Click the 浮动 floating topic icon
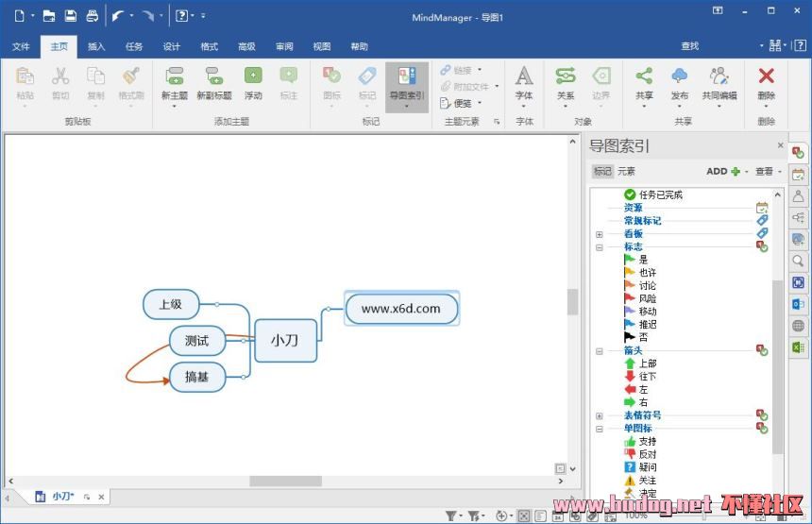 253,77
